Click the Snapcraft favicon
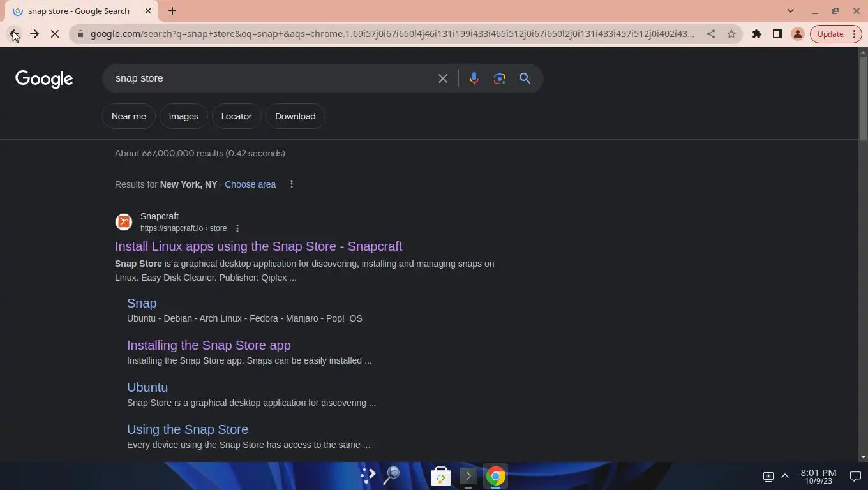The image size is (868, 490). tap(124, 222)
